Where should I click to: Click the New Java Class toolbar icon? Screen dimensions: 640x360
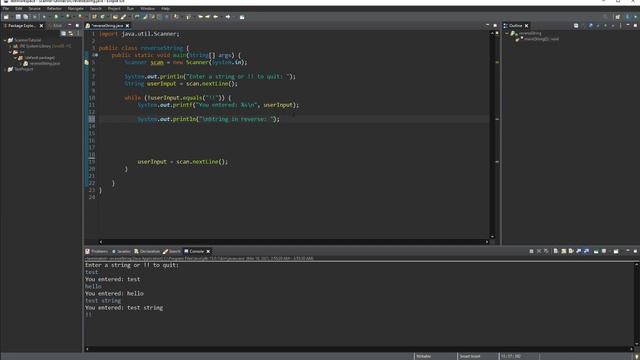pyautogui.click(x=102, y=17)
